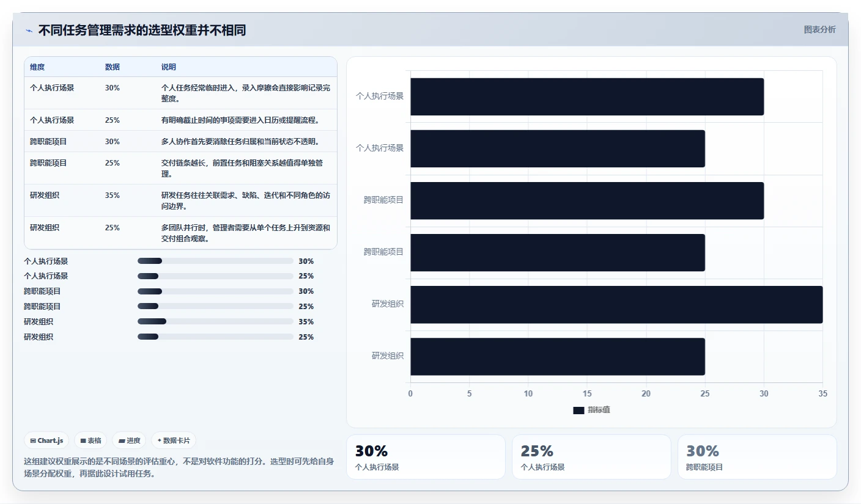Image resolution: width=861 pixels, height=504 pixels.
Task: Click the 30% cell in the table row about 录入摩擦
Action: tap(113, 88)
